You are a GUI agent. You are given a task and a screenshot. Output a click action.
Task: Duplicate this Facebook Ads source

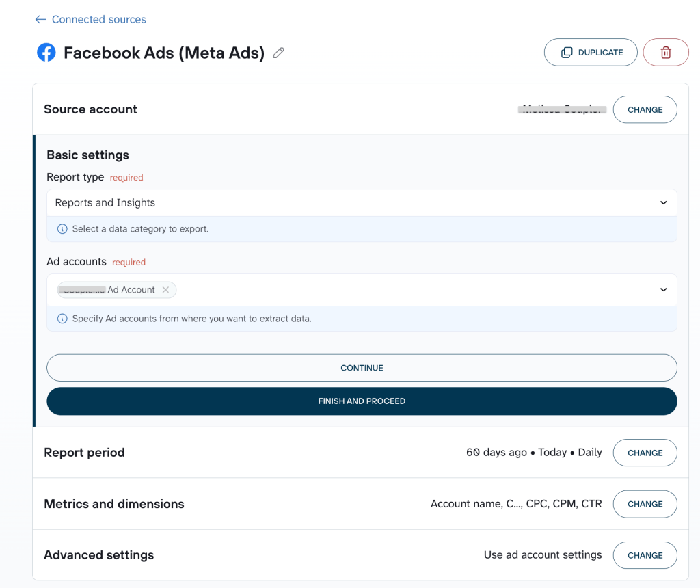(x=591, y=52)
